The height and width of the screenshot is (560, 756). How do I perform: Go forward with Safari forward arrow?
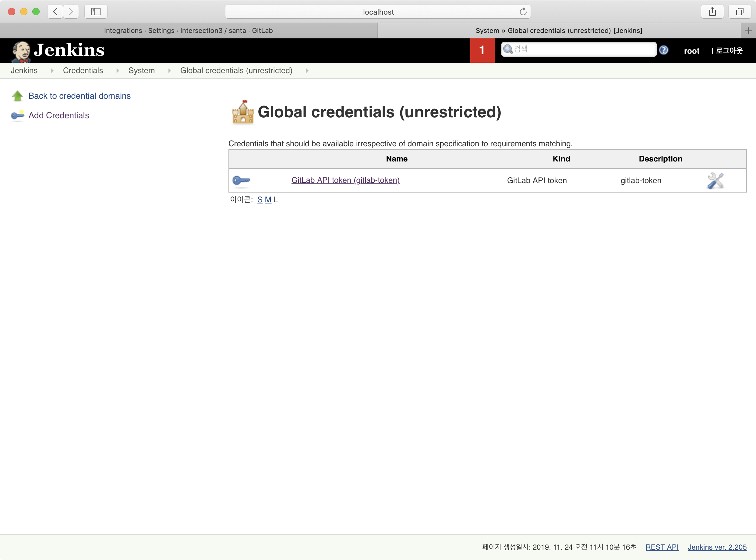click(71, 12)
